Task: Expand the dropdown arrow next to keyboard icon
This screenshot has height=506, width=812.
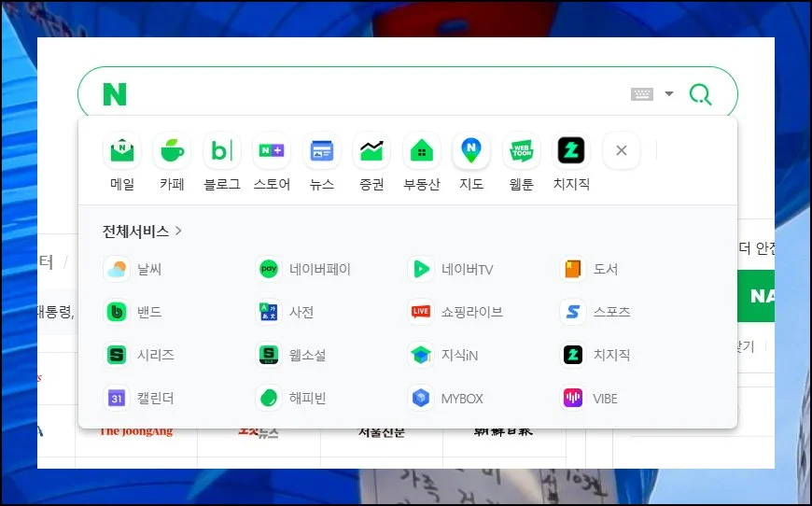Action: [x=669, y=94]
